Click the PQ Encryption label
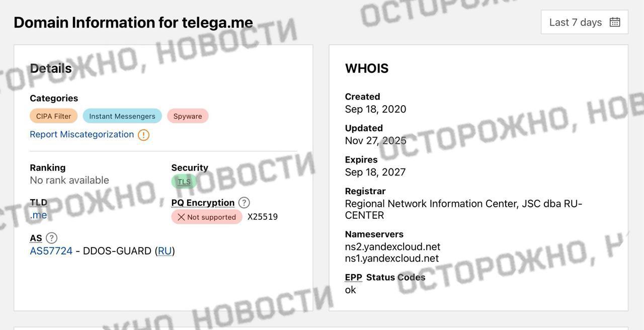The image size is (644, 330). pyautogui.click(x=203, y=203)
